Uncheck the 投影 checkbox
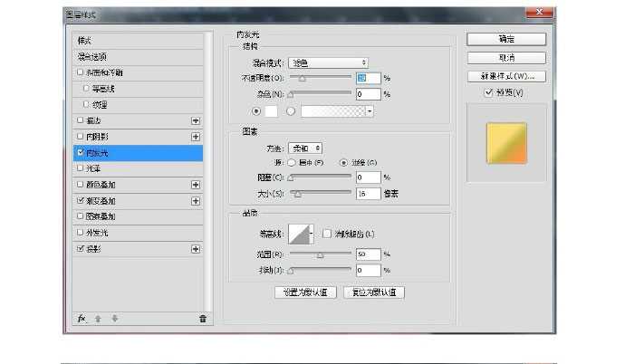Viewport: 625px width, 364px height. (80, 248)
